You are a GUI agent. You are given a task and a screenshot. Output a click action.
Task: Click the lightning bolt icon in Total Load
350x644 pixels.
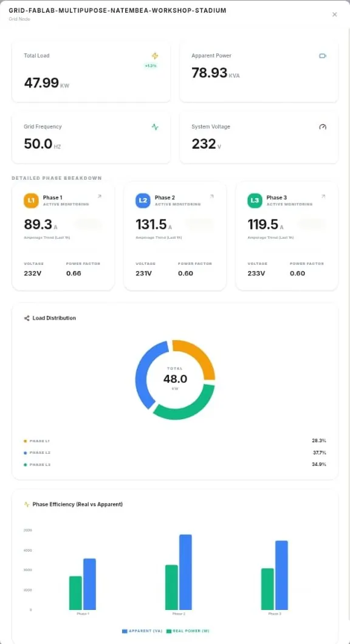click(x=155, y=56)
